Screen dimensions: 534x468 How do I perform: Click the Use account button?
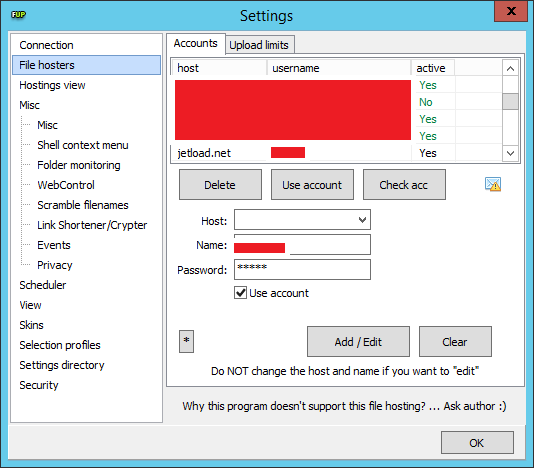[x=312, y=185]
